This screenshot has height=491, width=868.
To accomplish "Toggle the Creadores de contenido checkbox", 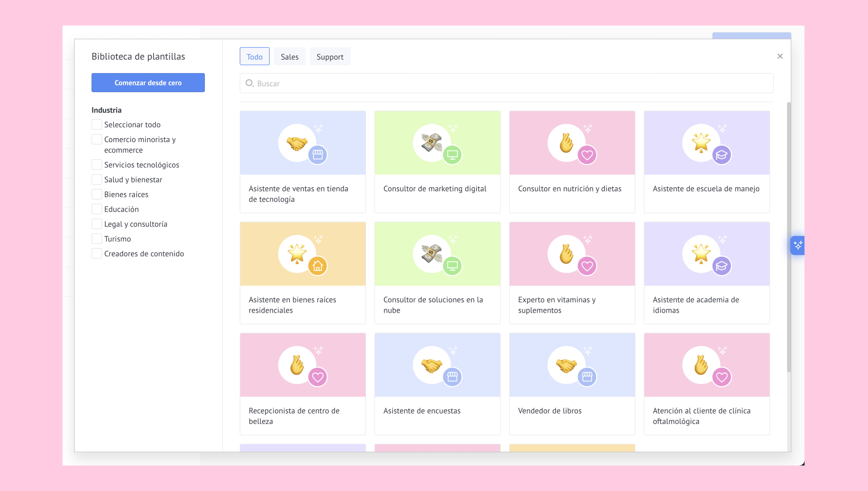I will 97,253.
